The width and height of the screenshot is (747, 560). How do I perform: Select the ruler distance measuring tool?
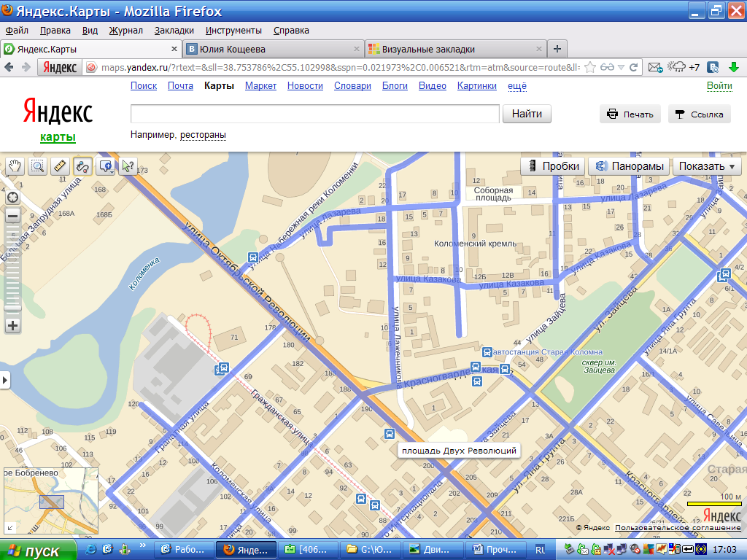coord(60,167)
